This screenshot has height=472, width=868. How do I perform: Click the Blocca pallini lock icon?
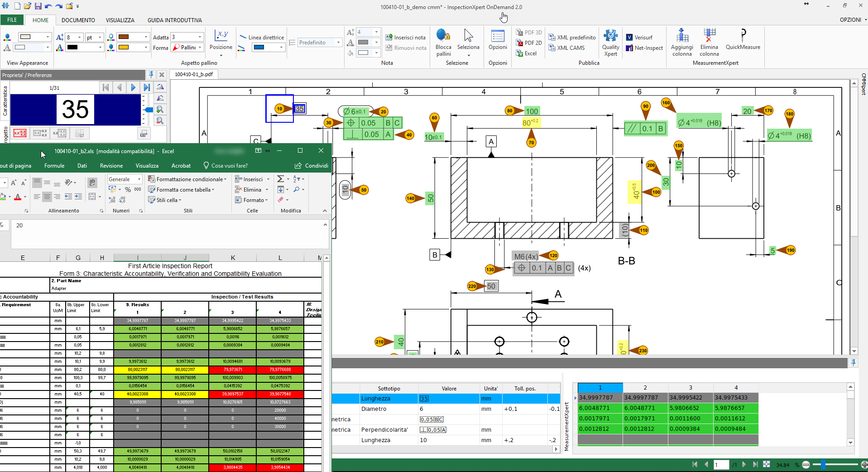tap(443, 36)
